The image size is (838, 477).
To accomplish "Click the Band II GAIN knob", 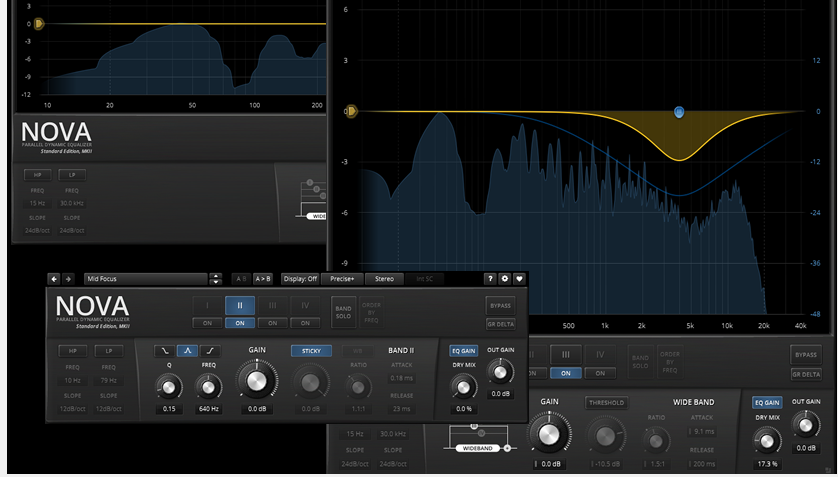I will coord(256,381).
